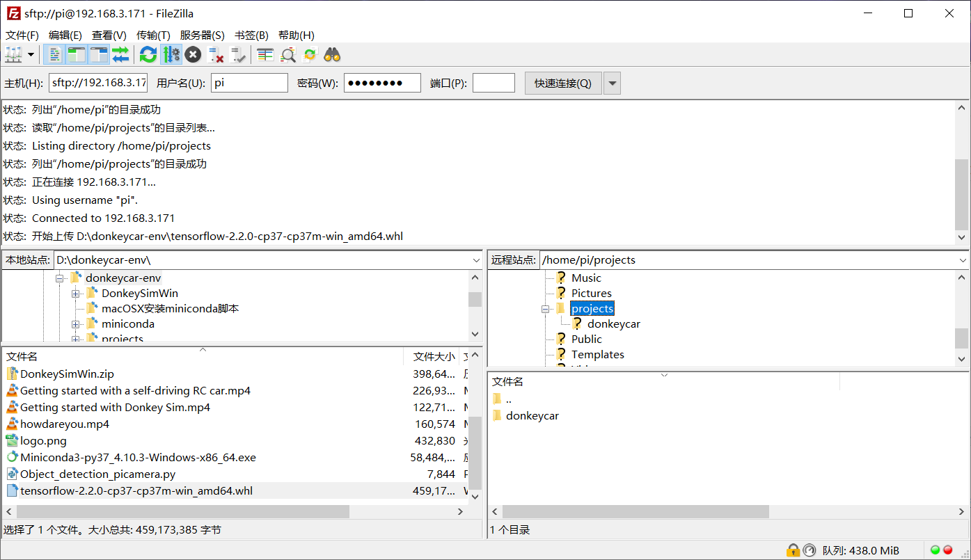Toggle the local directory tree display
Screen dimensions: 971x560
coord(77,54)
